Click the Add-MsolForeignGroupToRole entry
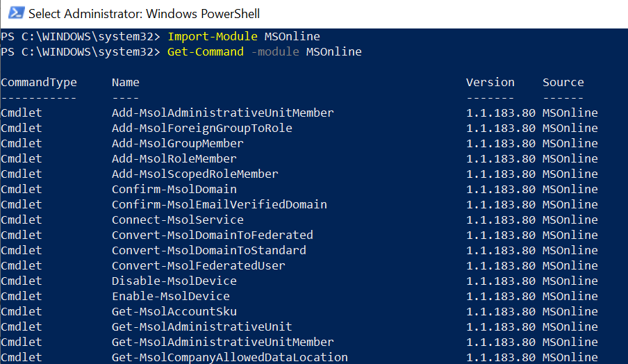The image size is (628, 364). (202, 128)
